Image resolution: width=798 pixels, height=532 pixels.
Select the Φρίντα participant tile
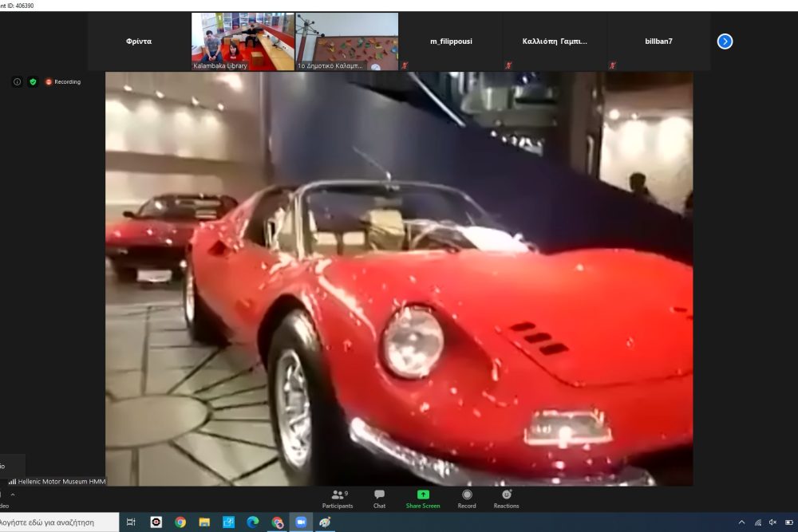(x=139, y=41)
